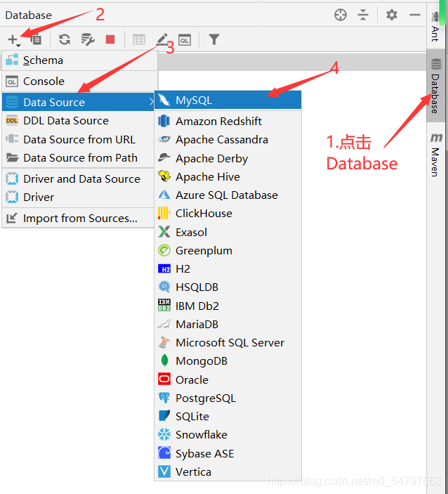Open Data Source Properties wrench icon
This screenshot has width=448, height=494.
click(88, 39)
